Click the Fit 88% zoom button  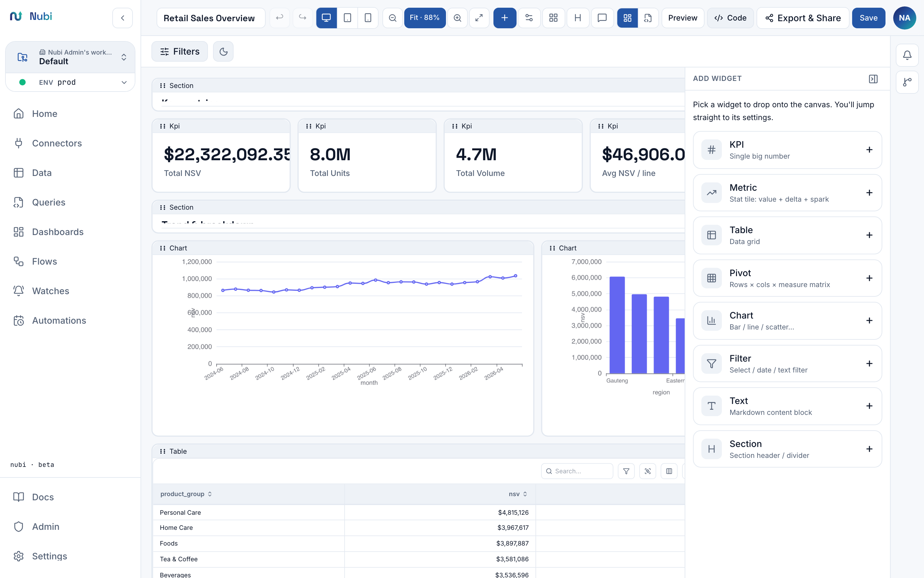pyautogui.click(x=424, y=18)
